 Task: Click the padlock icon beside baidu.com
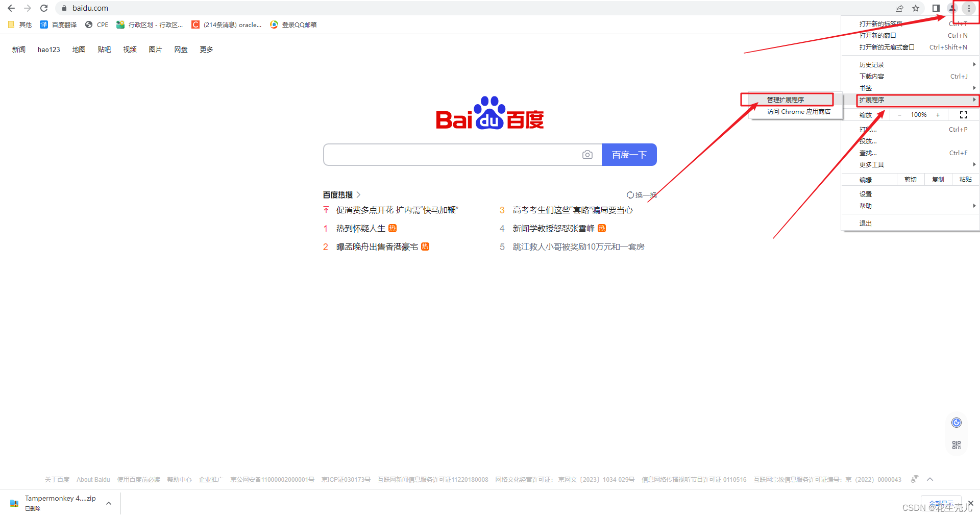[64, 8]
